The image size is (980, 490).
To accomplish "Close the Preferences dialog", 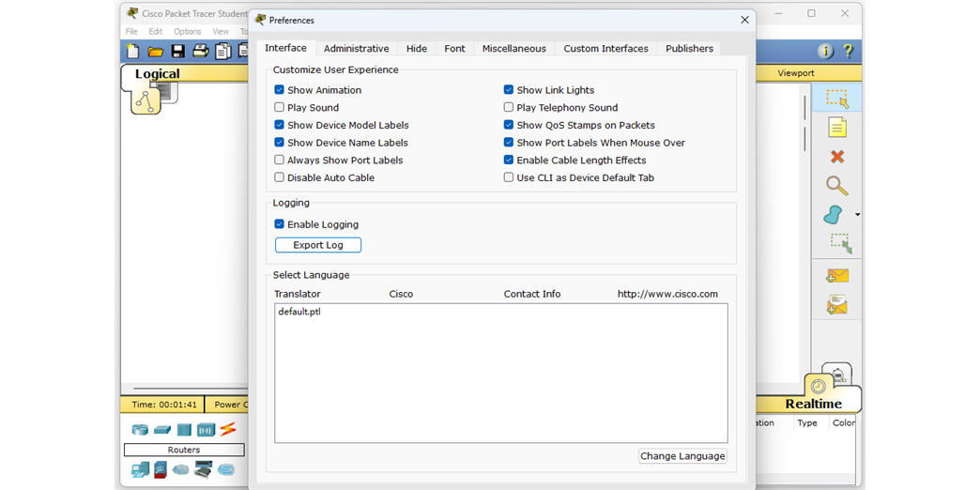I will [x=744, y=20].
